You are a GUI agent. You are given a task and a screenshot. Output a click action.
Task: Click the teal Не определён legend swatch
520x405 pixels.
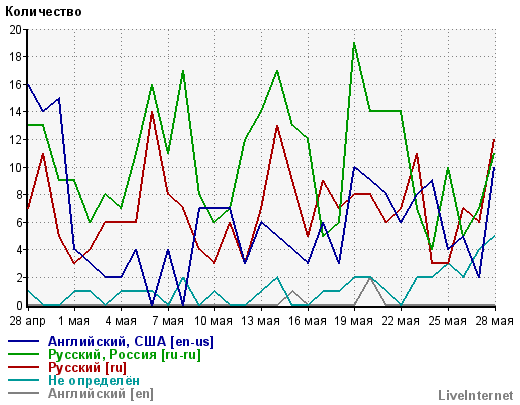[23, 380]
